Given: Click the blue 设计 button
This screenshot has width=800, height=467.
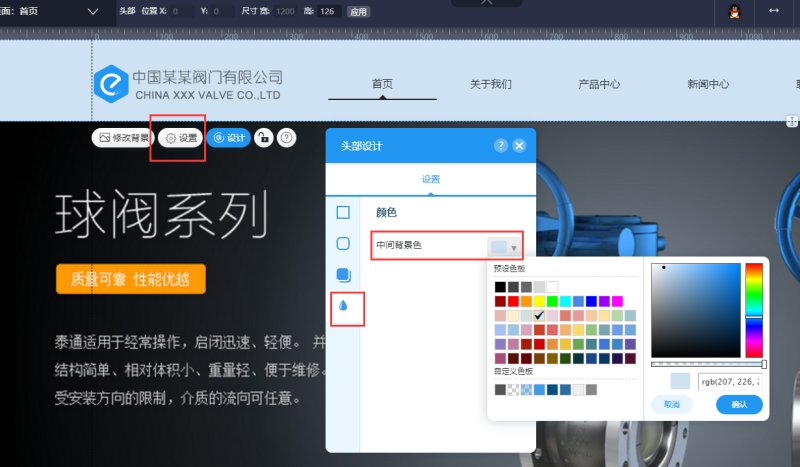Looking at the screenshot, I should [229, 138].
